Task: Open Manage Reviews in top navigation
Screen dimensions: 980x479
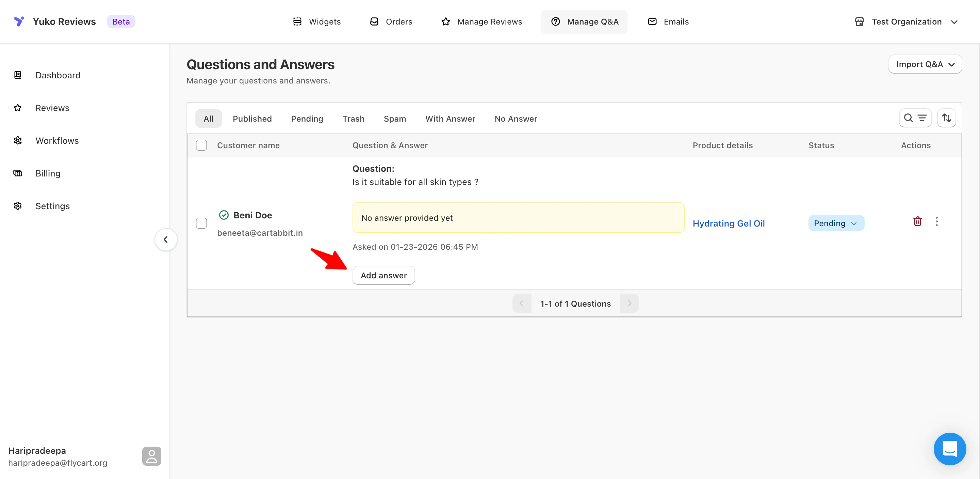Action: pos(481,22)
